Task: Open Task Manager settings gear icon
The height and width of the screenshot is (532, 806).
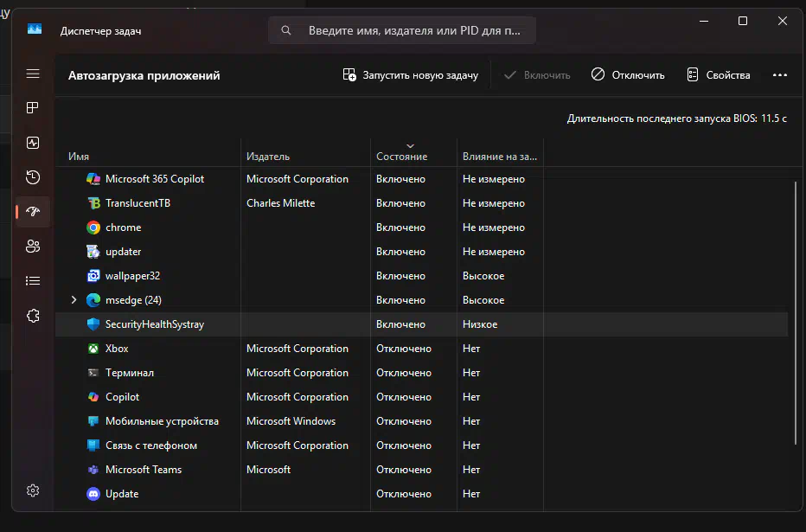Action: pos(33,490)
